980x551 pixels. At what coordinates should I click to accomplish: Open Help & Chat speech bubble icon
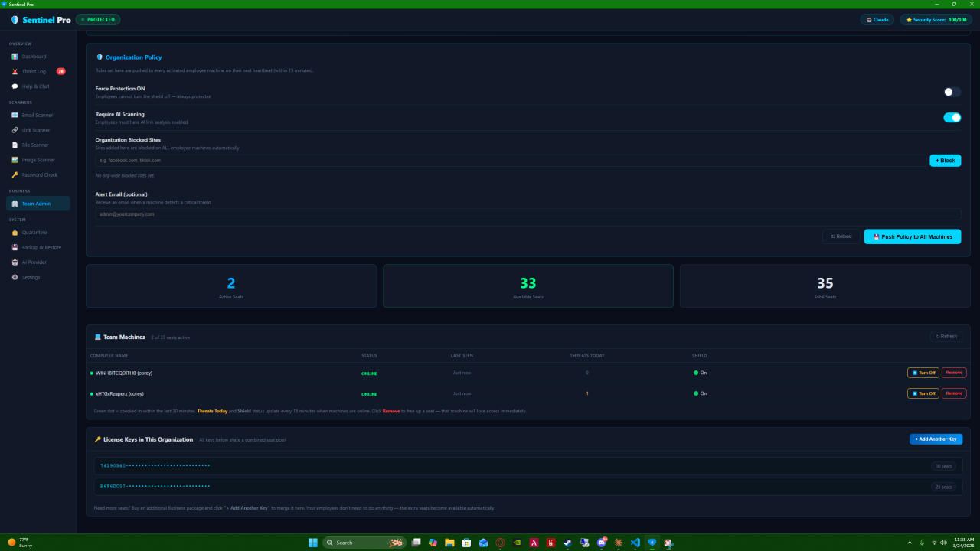pyautogui.click(x=15, y=86)
